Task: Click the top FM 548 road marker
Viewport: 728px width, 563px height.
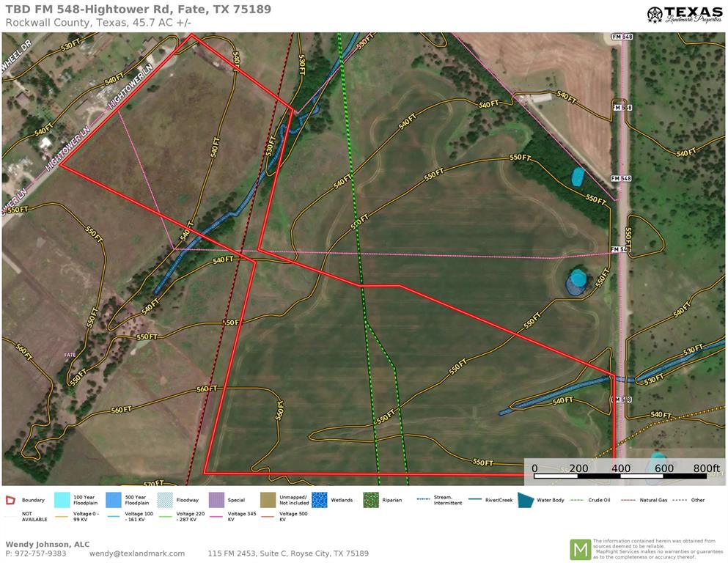Action: [x=622, y=37]
